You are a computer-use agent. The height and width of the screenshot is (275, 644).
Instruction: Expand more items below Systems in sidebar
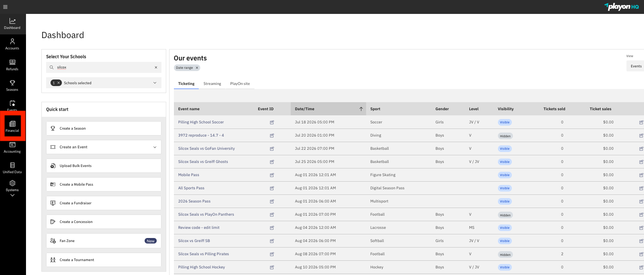tap(12, 196)
